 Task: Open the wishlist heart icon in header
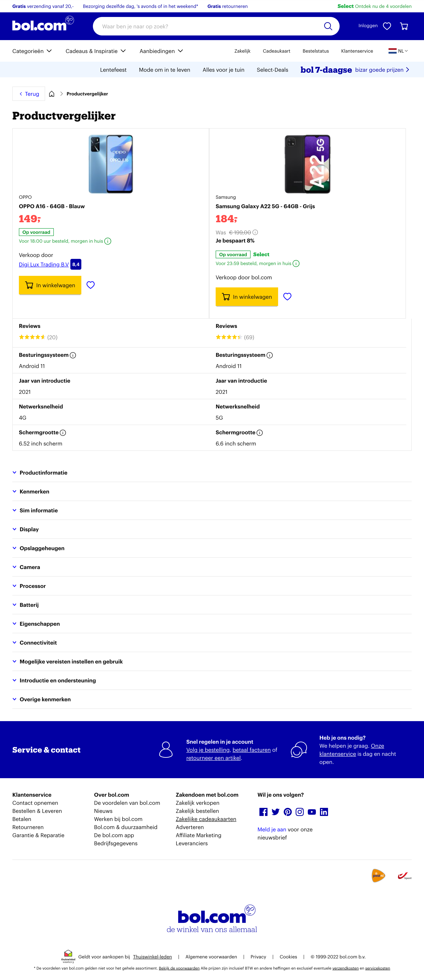click(x=387, y=26)
